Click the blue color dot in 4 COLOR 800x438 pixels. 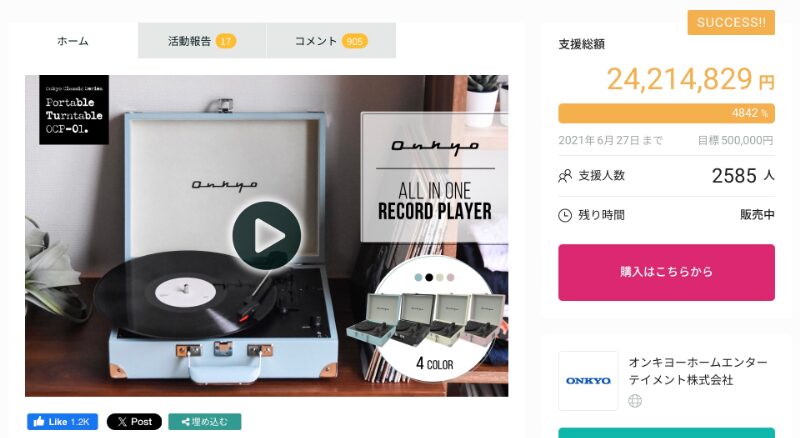click(x=418, y=277)
